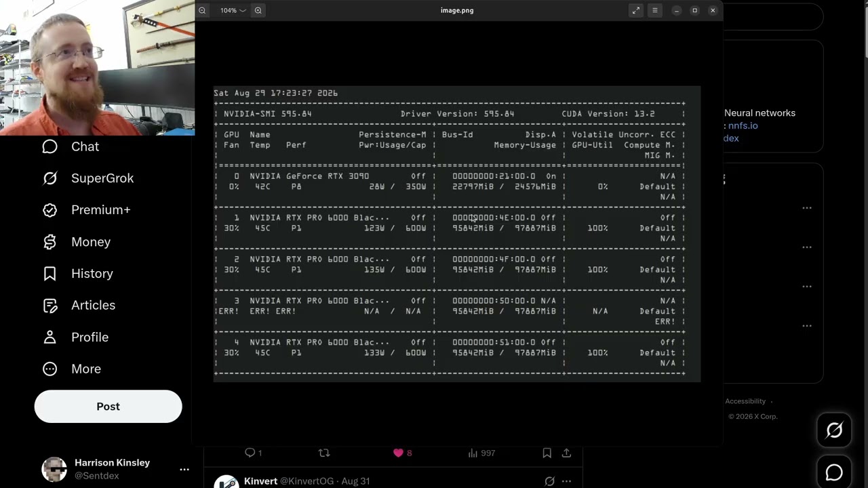Click the Articles document icon
The width and height of the screenshot is (868, 488).
[x=50, y=306]
